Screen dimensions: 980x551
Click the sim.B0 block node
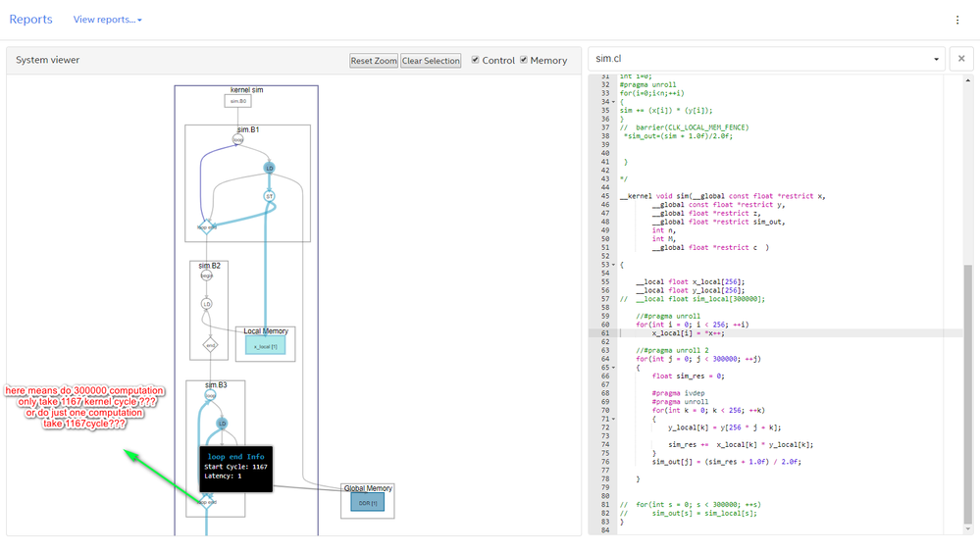(x=238, y=101)
